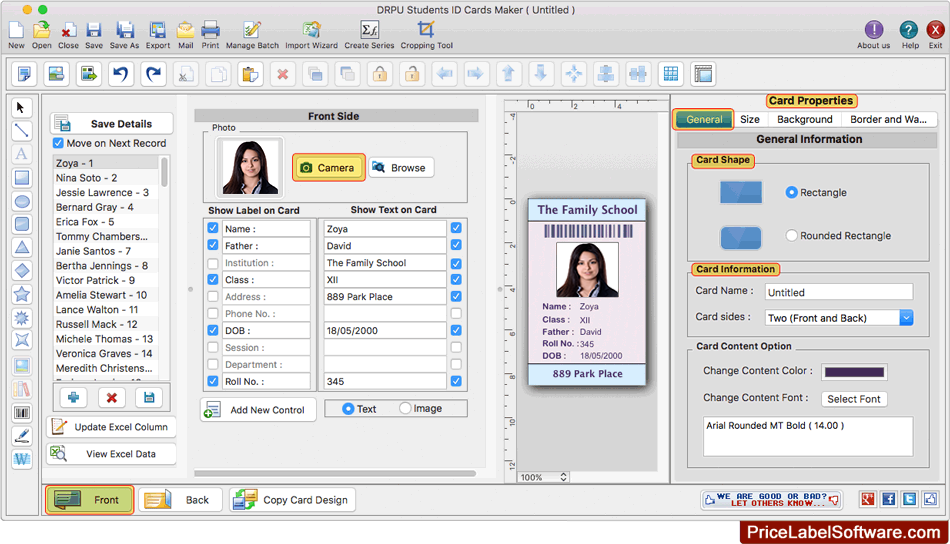The width and height of the screenshot is (950, 544).
Task: Click the student photo thumbnail
Action: point(250,167)
